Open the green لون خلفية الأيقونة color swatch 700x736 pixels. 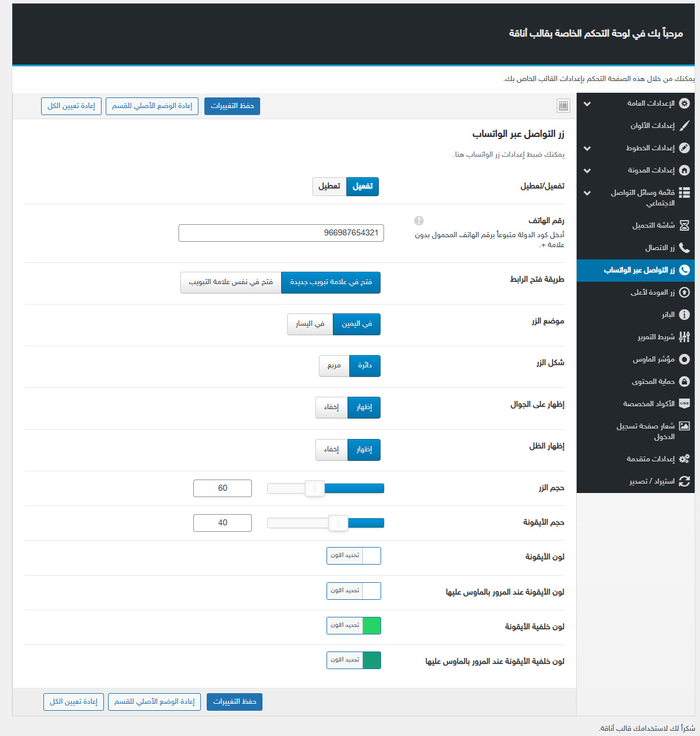point(371,626)
